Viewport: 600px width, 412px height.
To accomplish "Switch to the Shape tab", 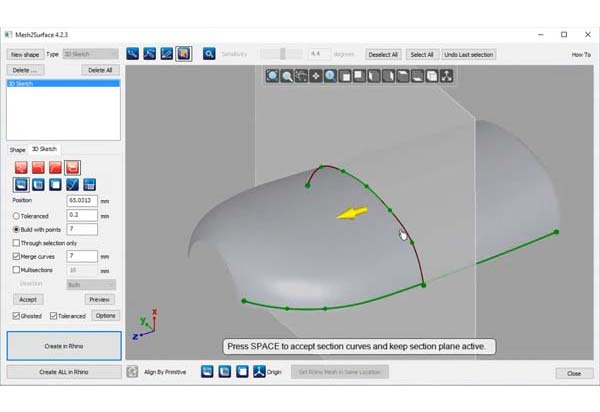I will (18, 149).
